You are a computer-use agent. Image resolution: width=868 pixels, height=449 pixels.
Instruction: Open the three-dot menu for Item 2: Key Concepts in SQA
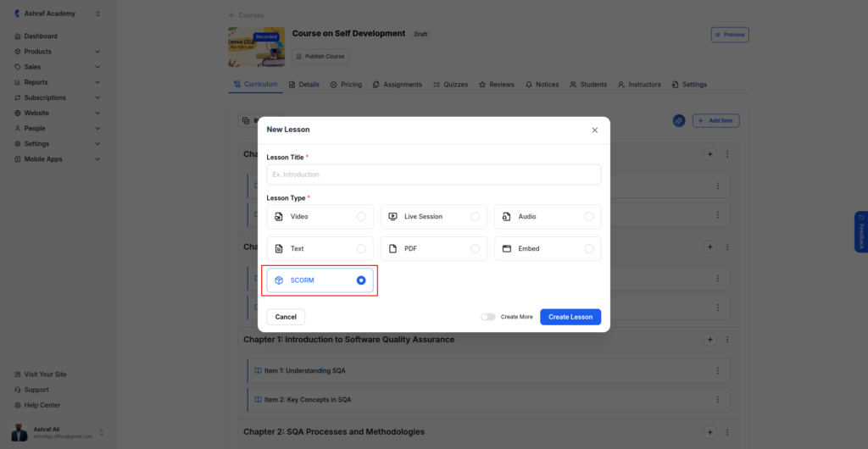point(717,399)
